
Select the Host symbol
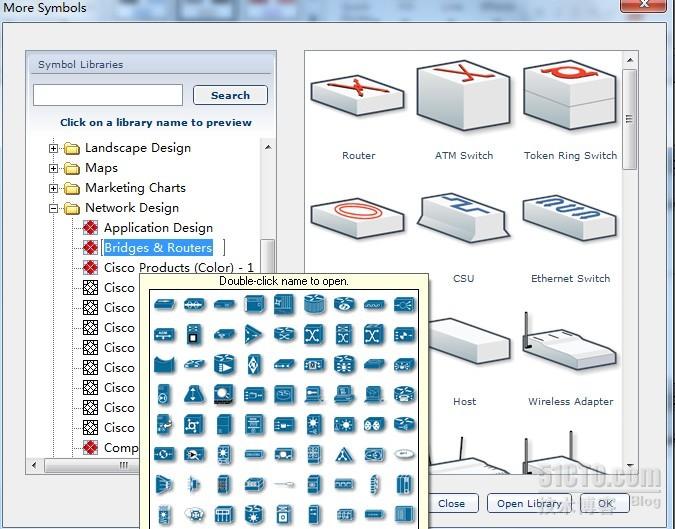(468, 343)
